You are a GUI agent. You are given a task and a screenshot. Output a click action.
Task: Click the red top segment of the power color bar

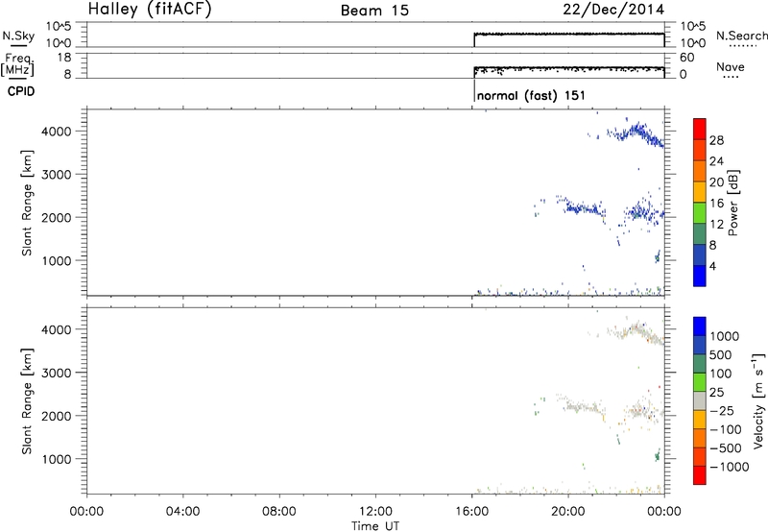tap(700, 129)
